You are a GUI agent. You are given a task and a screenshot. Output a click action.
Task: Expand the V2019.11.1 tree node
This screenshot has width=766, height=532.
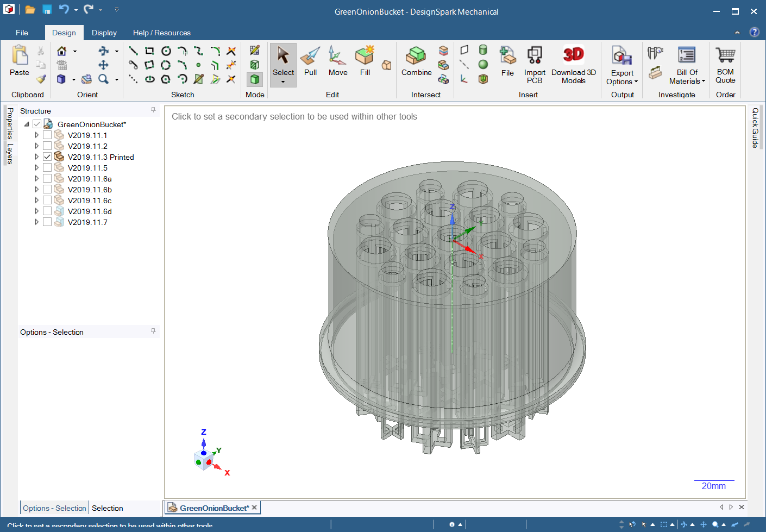(36, 135)
